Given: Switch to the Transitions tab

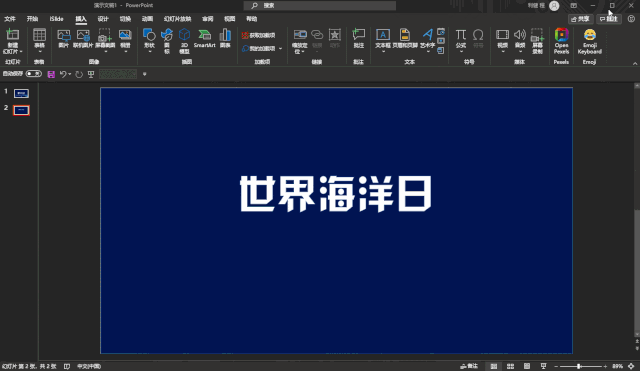Looking at the screenshot, I should tap(125, 19).
